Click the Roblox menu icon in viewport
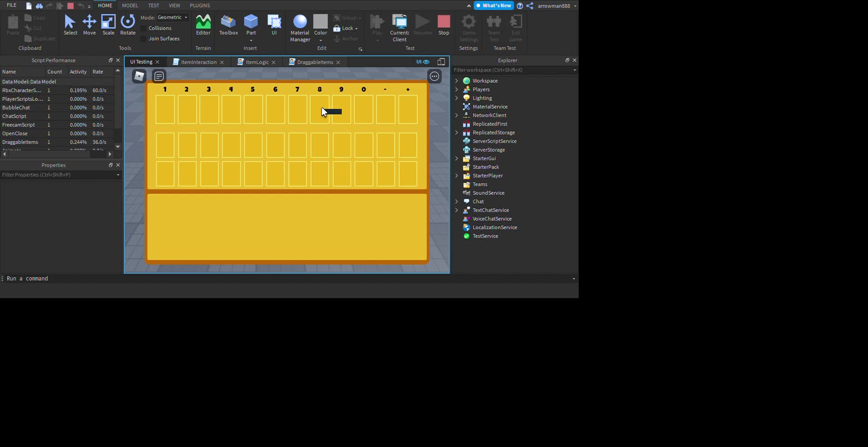 [x=139, y=76]
